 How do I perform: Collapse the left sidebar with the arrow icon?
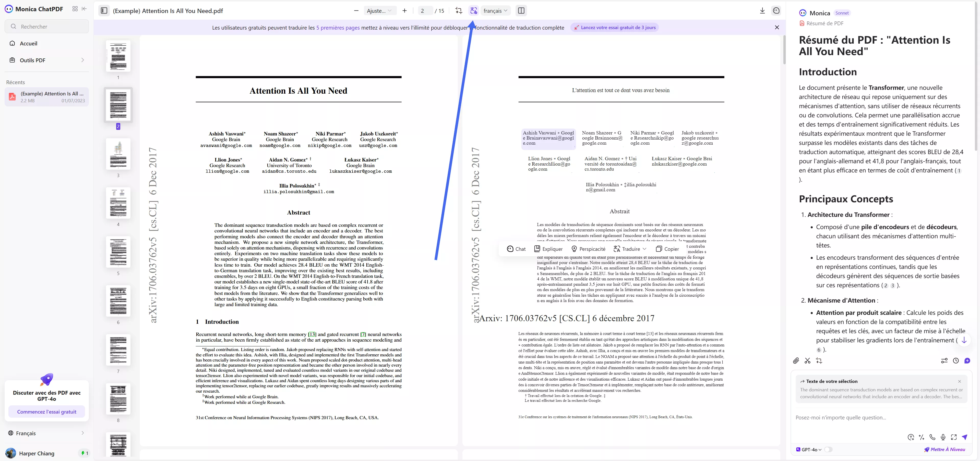(85, 9)
